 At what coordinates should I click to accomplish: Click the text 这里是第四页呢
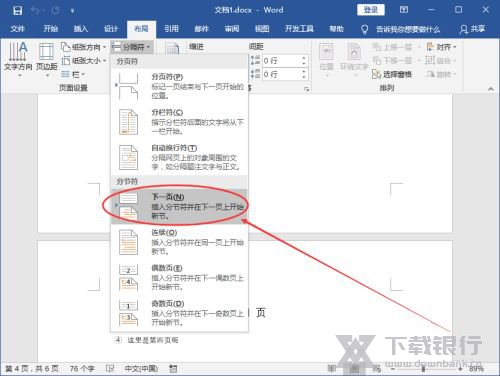pyautogui.click(x=153, y=340)
